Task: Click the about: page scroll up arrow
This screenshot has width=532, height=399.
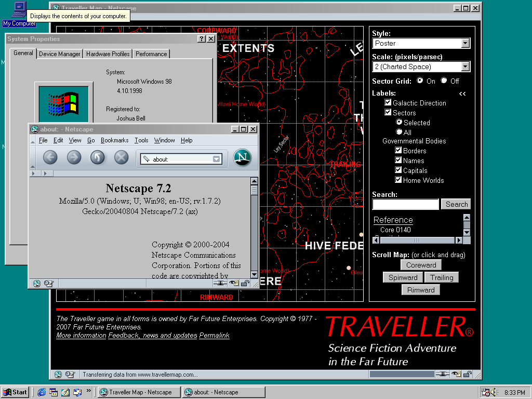Action: tap(254, 181)
